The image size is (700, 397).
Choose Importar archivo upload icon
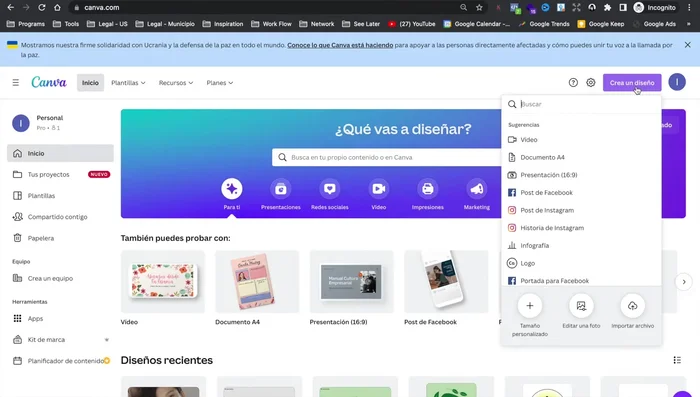633,306
